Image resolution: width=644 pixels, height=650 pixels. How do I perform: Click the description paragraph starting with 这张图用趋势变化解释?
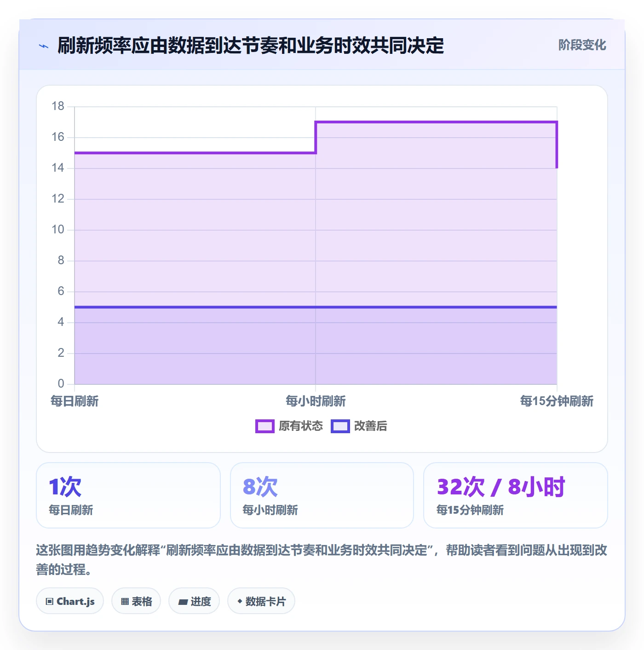pyautogui.click(x=322, y=560)
